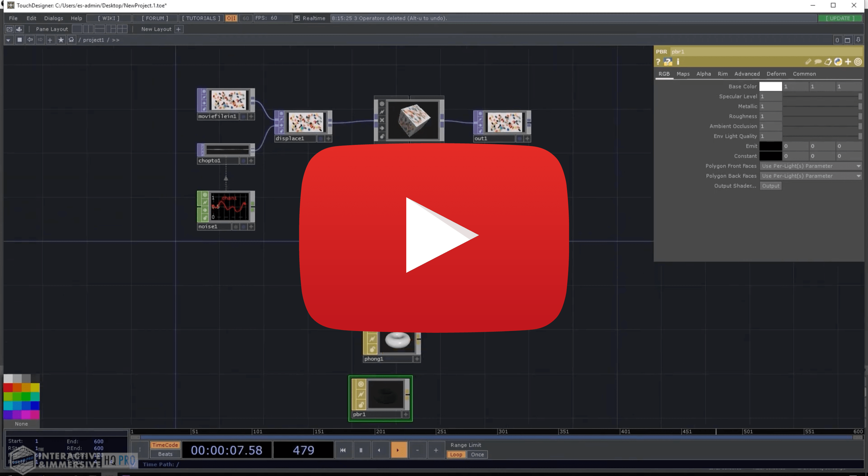Click the add custom parameter plus icon
Image resolution: width=868 pixels, height=476 pixels.
click(x=848, y=62)
